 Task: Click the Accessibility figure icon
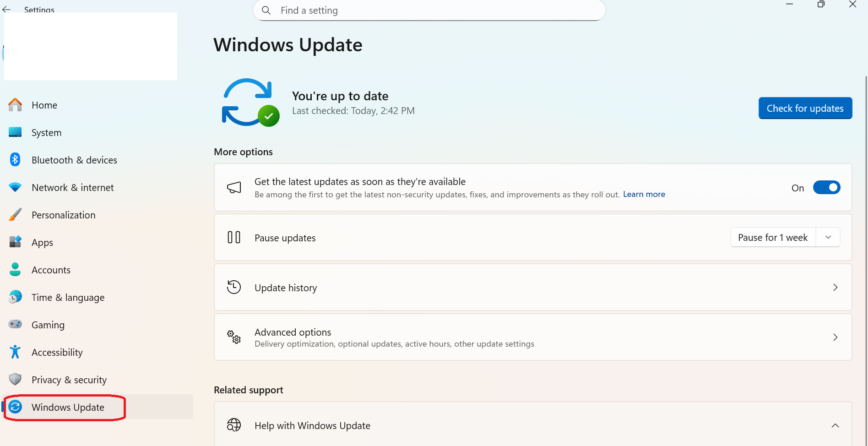tap(15, 352)
